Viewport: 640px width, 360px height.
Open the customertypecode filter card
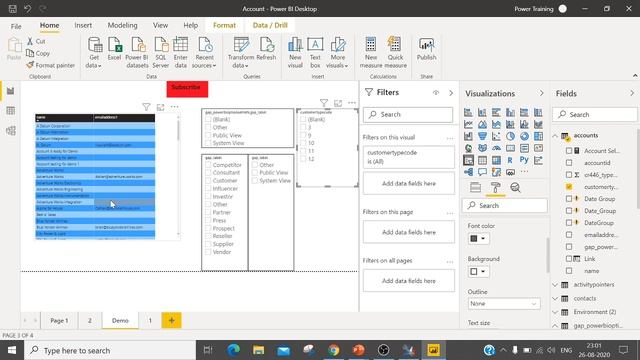coord(409,157)
